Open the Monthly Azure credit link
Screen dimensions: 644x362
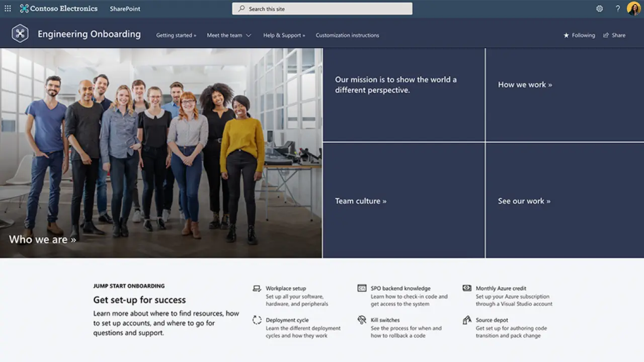(x=501, y=289)
